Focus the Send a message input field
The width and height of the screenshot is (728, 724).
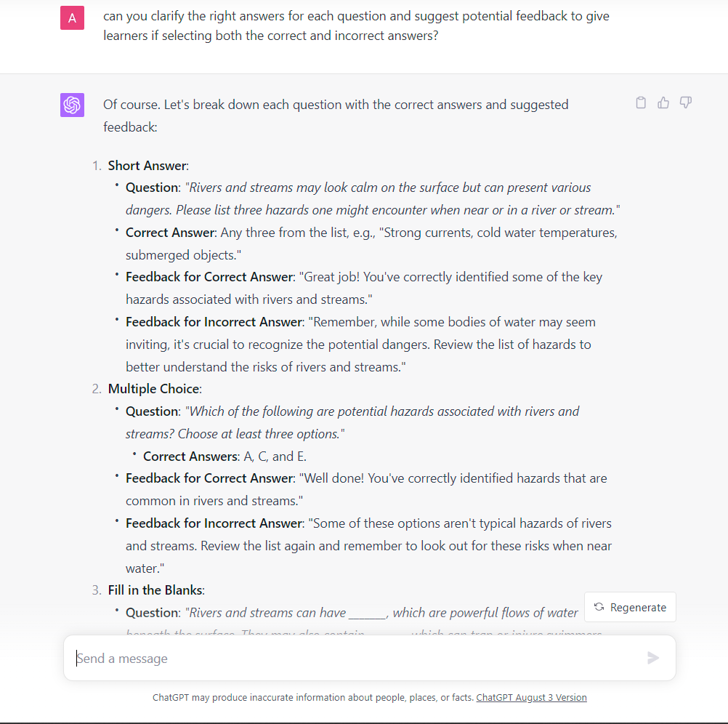tap(356, 659)
